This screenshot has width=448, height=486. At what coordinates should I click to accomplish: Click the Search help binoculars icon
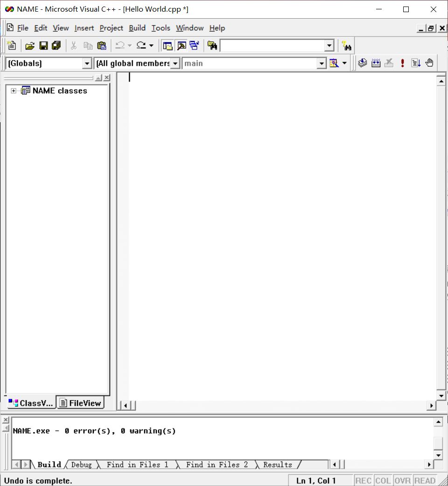click(346, 46)
